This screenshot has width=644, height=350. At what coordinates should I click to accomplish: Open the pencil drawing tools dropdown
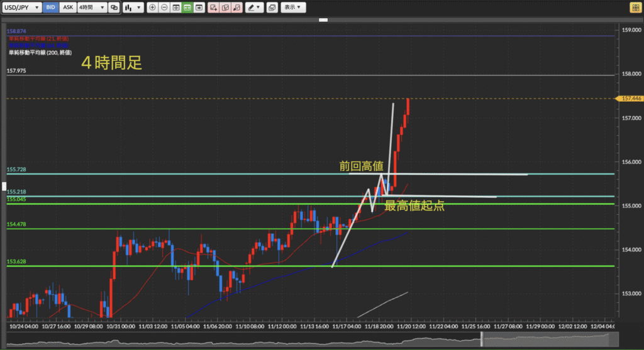254,8
